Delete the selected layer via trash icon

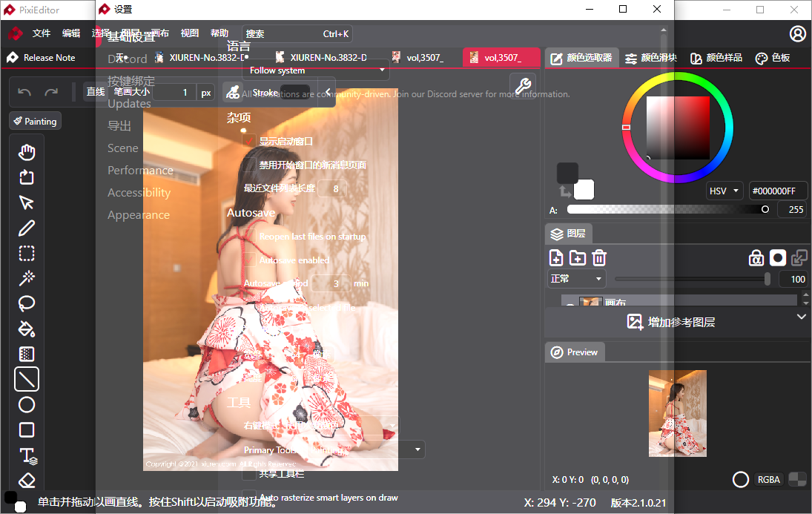(598, 257)
